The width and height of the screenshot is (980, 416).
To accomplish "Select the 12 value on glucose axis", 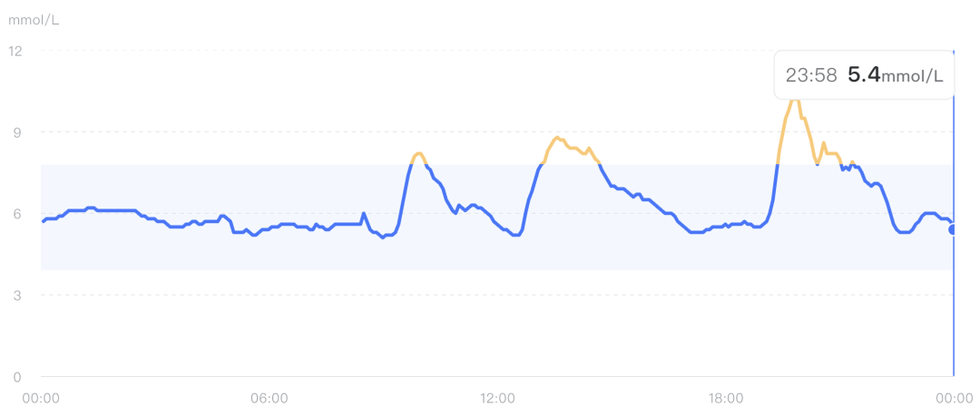I will 15,51.
